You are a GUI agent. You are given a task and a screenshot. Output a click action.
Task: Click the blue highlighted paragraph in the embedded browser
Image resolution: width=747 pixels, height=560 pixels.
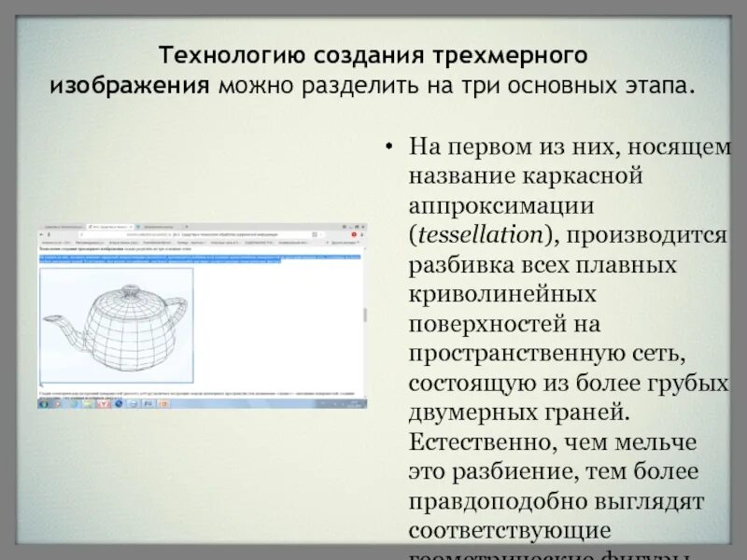(200, 259)
